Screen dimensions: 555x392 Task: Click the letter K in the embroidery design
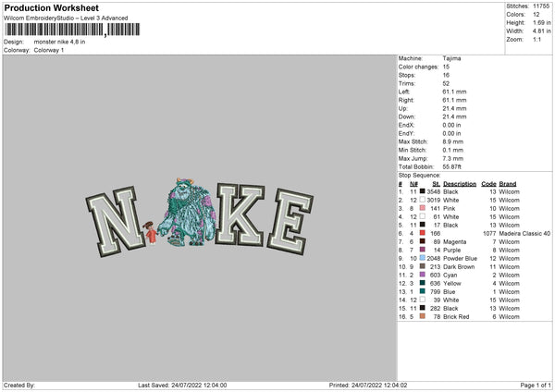click(x=240, y=214)
